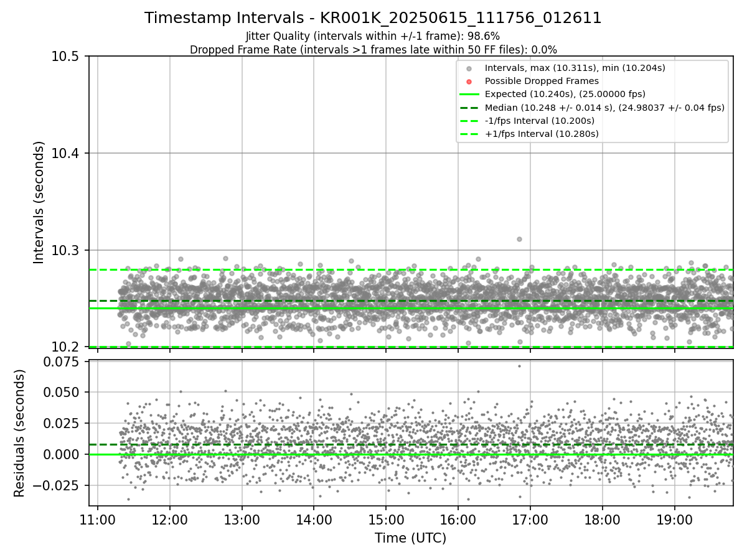Click legend entry 'Expected (10.240s), (25.00000 fps)'
Screen dimensions: 747x560
tap(565, 94)
